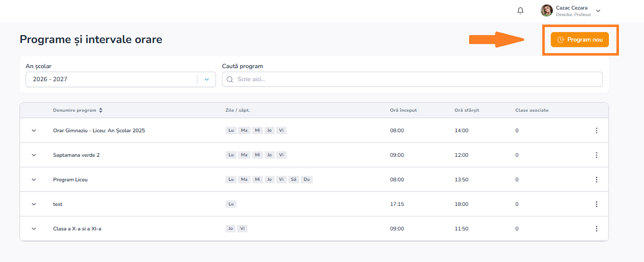Click the Sâ day tag in Program Liceu
Viewport: 644px width, 262px height.
point(294,179)
